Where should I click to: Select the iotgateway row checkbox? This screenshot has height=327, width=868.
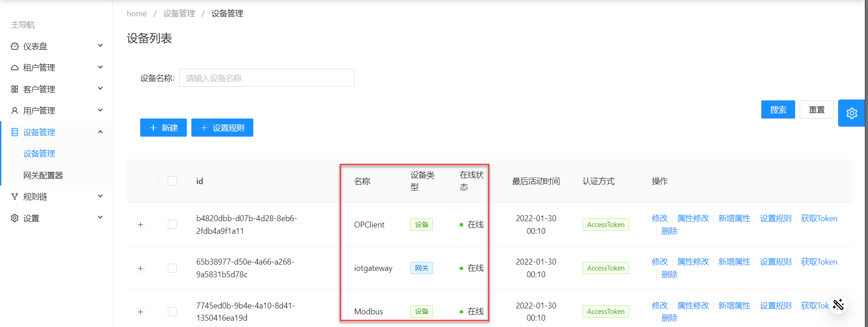click(172, 268)
